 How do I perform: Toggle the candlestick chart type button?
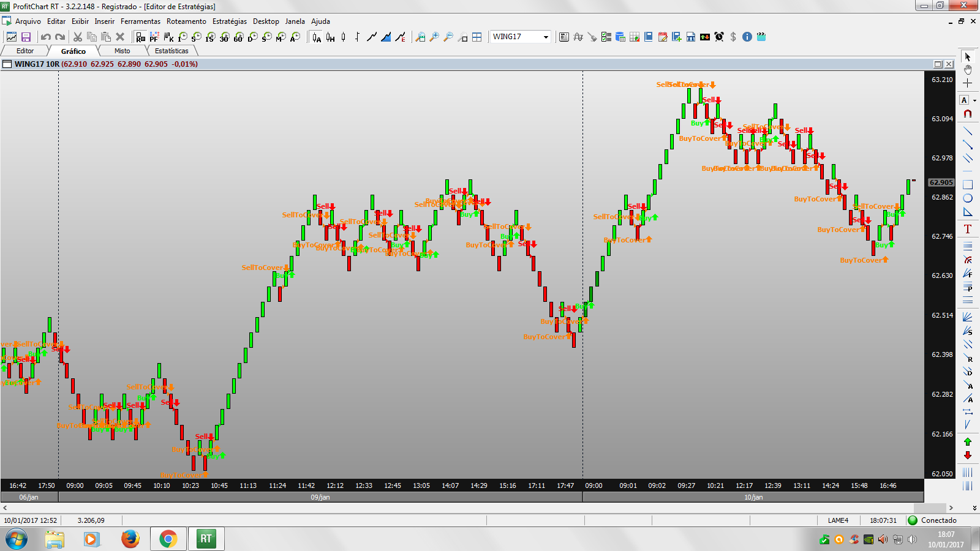(344, 37)
